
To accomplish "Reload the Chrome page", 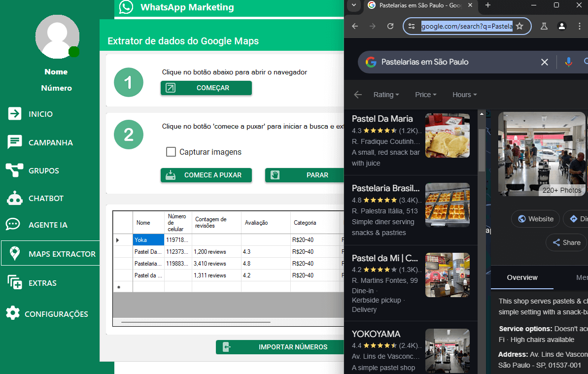I will point(390,26).
